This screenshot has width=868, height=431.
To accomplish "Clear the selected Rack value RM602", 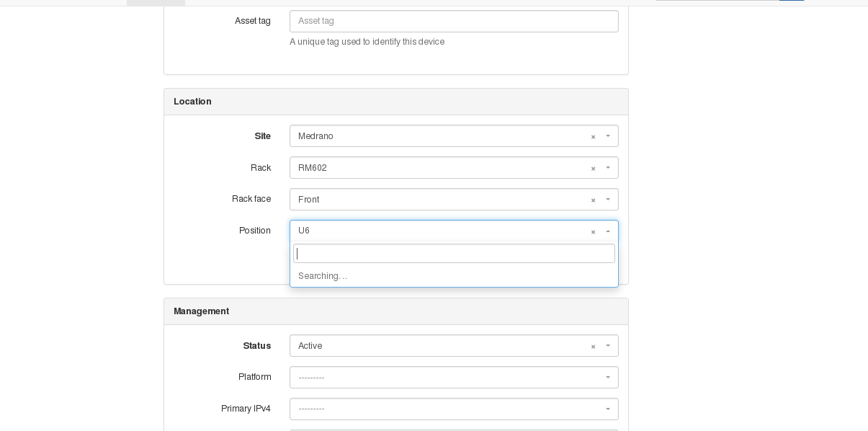I will (x=593, y=169).
